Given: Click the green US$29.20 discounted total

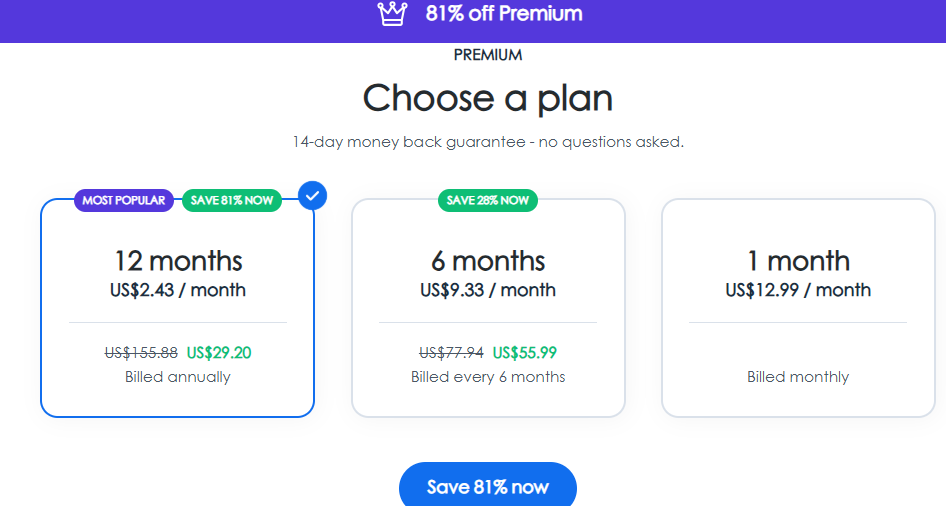Looking at the screenshot, I should pos(219,352).
